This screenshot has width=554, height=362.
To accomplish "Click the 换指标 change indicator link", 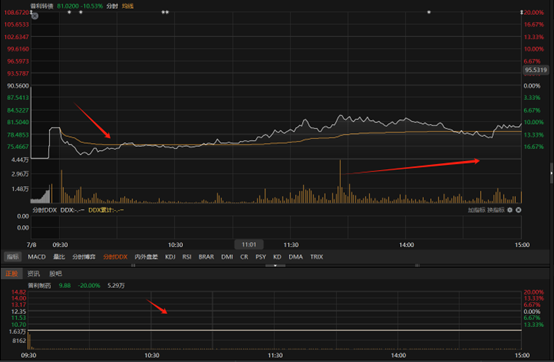I will click(496, 210).
